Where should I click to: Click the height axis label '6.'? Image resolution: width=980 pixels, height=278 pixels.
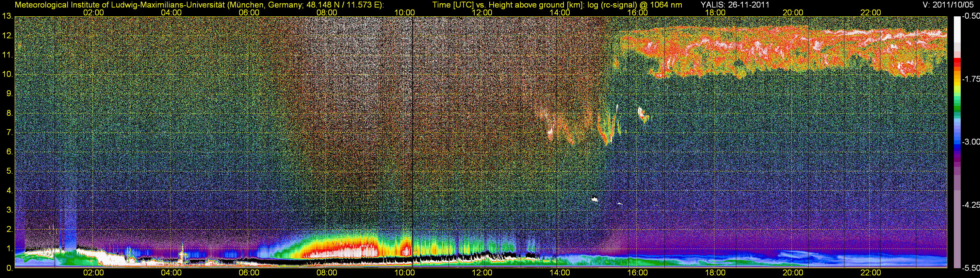click(9, 152)
